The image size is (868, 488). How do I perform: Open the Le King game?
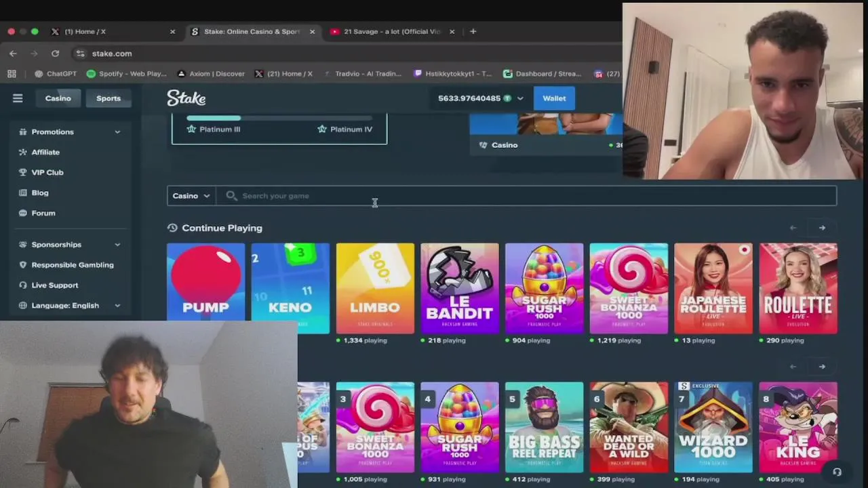(798, 428)
